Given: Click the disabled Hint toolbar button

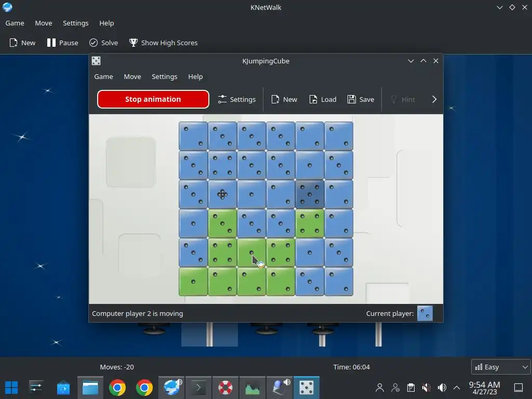Looking at the screenshot, I should 403,99.
